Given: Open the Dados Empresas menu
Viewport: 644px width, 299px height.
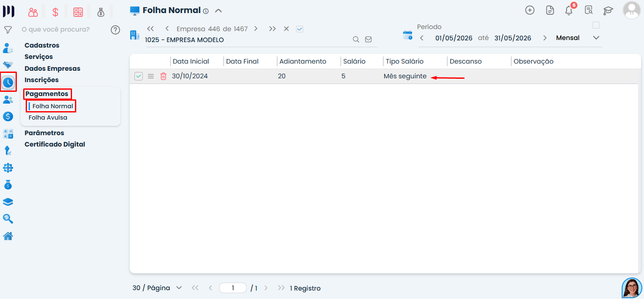Looking at the screenshot, I should click(52, 68).
